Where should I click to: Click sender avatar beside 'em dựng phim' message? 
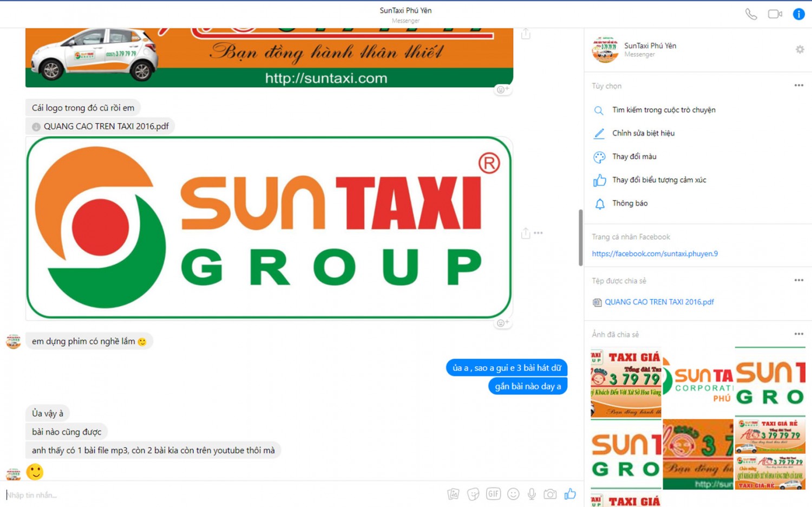(13, 341)
